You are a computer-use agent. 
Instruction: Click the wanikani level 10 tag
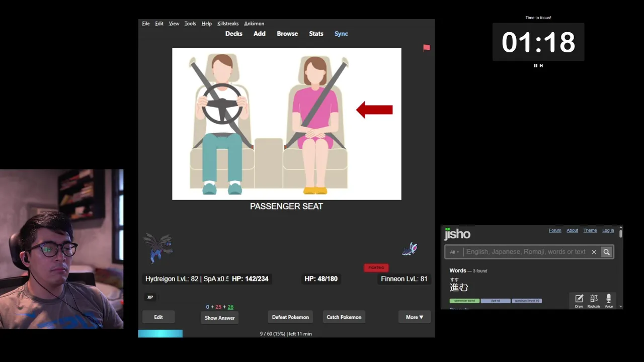[x=527, y=301]
